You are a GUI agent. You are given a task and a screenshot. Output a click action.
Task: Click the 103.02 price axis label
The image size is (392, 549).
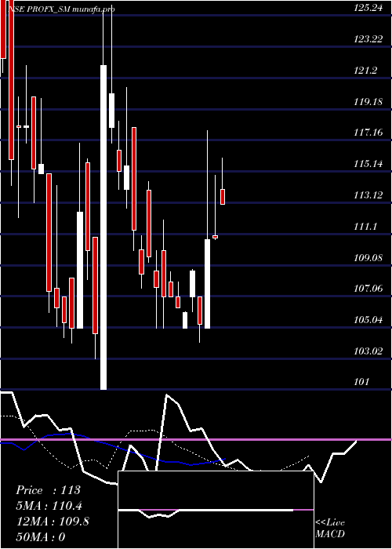(x=368, y=351)
